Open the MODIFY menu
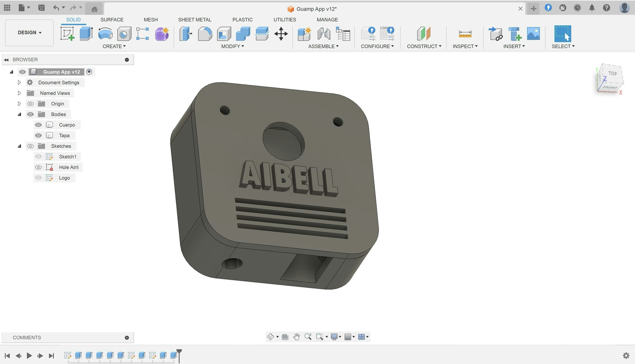 (x=232, y=46)
